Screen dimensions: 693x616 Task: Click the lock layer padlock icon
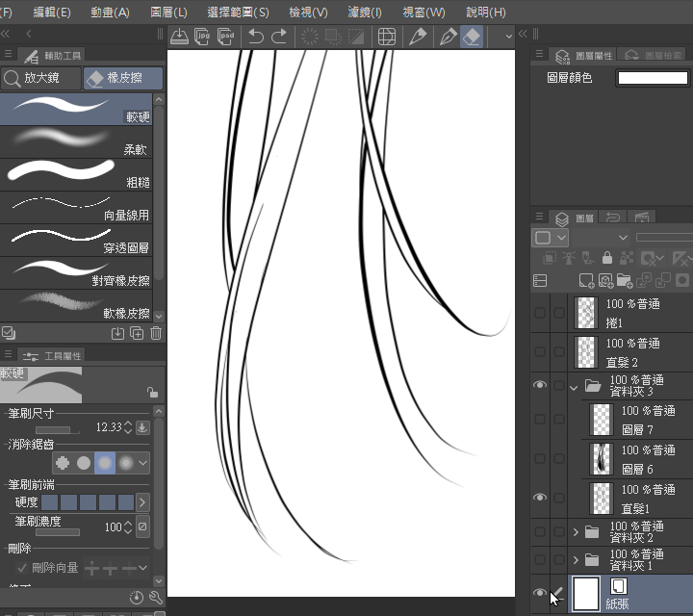pyautogui.click(x=607, y=258)
